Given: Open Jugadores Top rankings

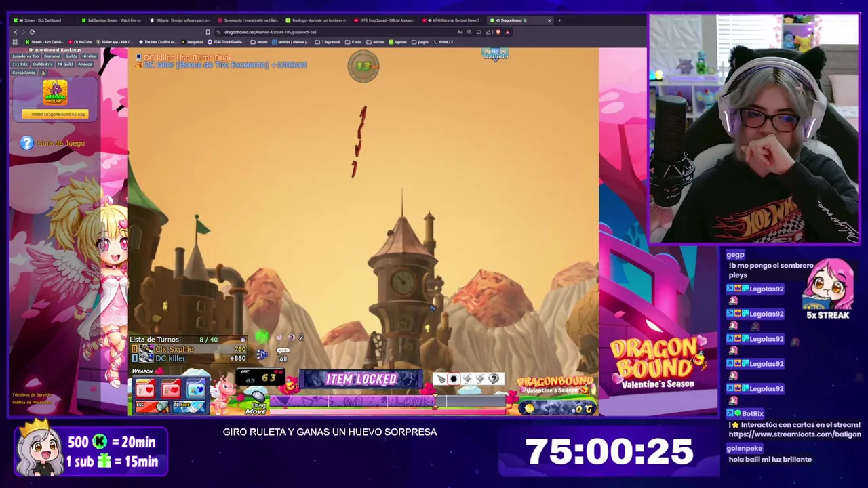Looking at the screenshot, I should point(25,56).
